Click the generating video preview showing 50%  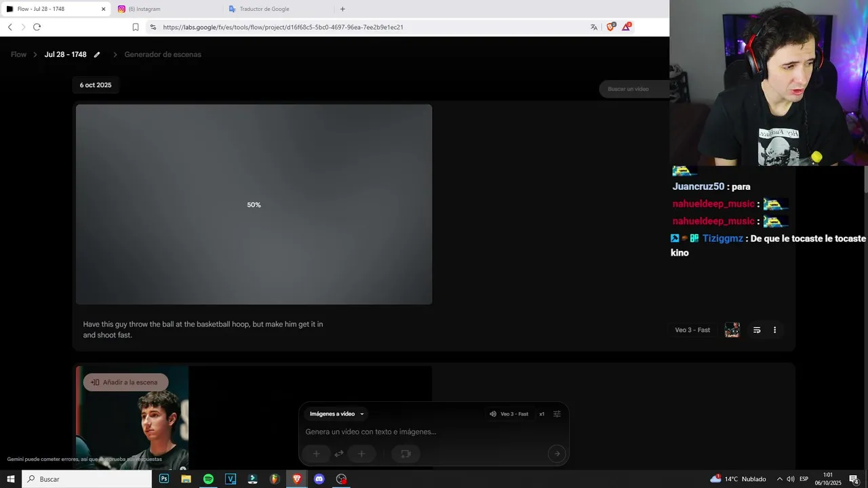pos(254,204)
